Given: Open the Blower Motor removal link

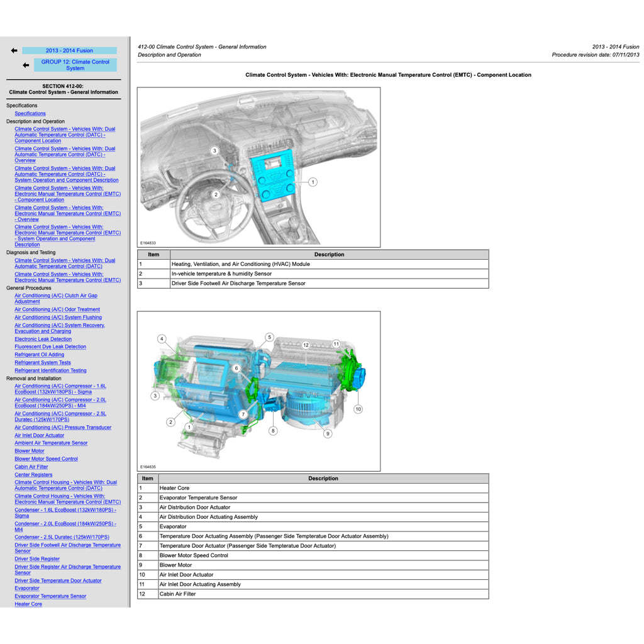Looking at the screenshot, I should point(29,451).
